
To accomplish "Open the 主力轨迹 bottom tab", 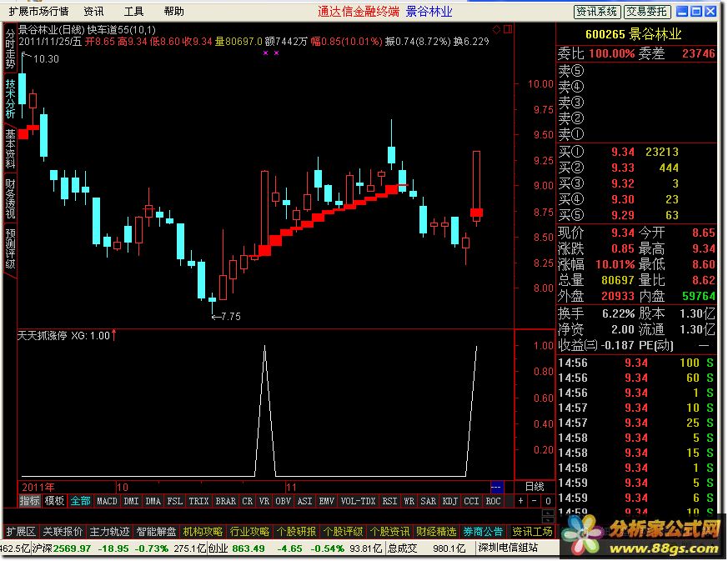I will point(109,532).
